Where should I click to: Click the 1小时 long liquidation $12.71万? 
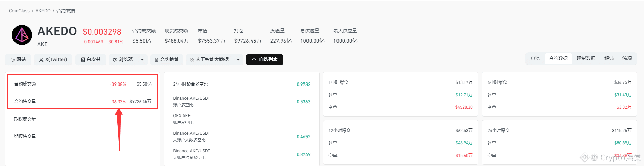pyautogui.click(x=464, y=95)
